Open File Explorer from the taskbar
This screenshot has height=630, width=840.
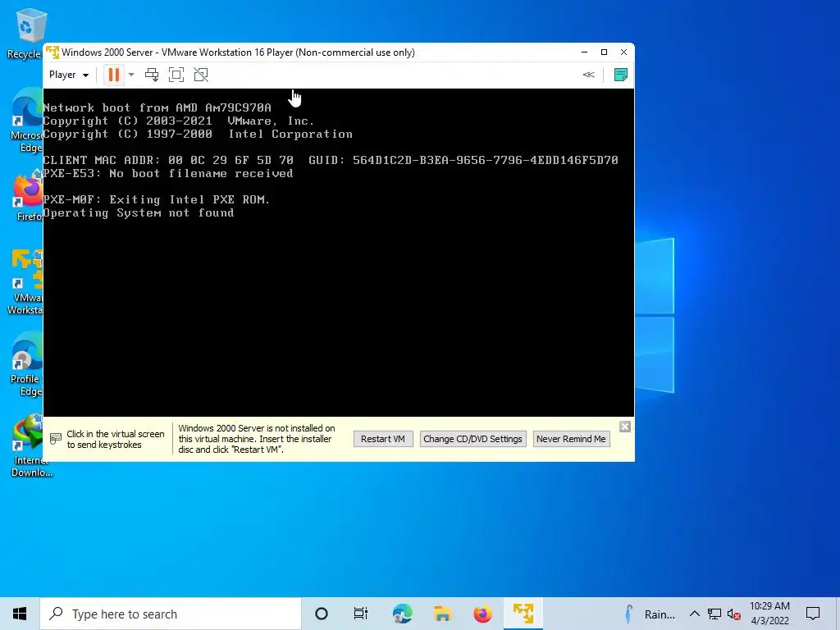point(442,614)
